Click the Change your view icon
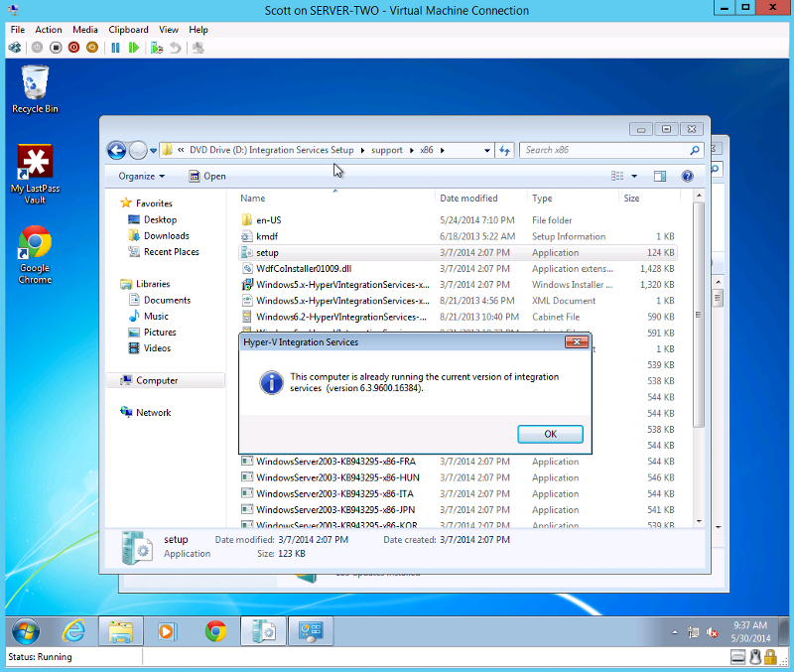Viewport: 794px width, 672px height. [x=617, y=177]
